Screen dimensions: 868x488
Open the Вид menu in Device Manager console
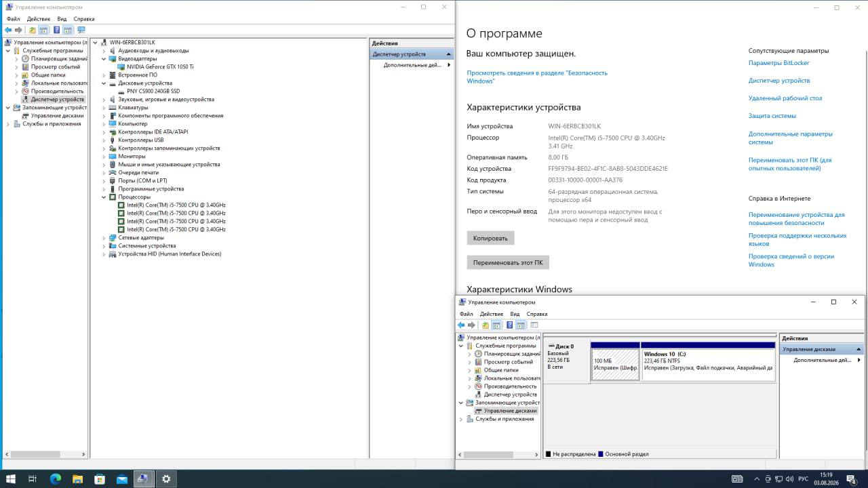tap(62, 19)
